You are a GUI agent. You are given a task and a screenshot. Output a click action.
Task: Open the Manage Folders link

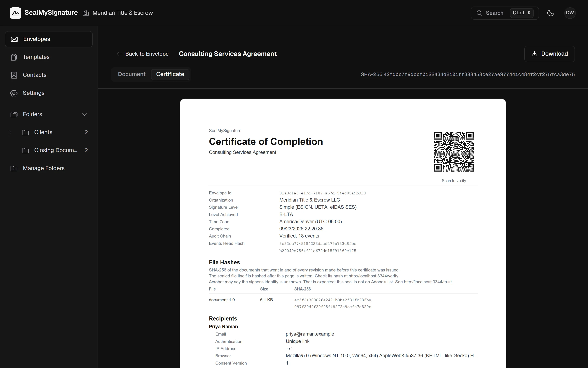tap(49, 168)
